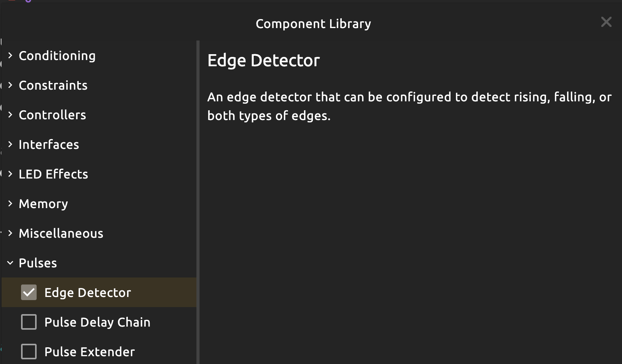Expand the Conditioning category chevron
The width and height of the screenshot is (622, 364).
(x=11, y=56)
